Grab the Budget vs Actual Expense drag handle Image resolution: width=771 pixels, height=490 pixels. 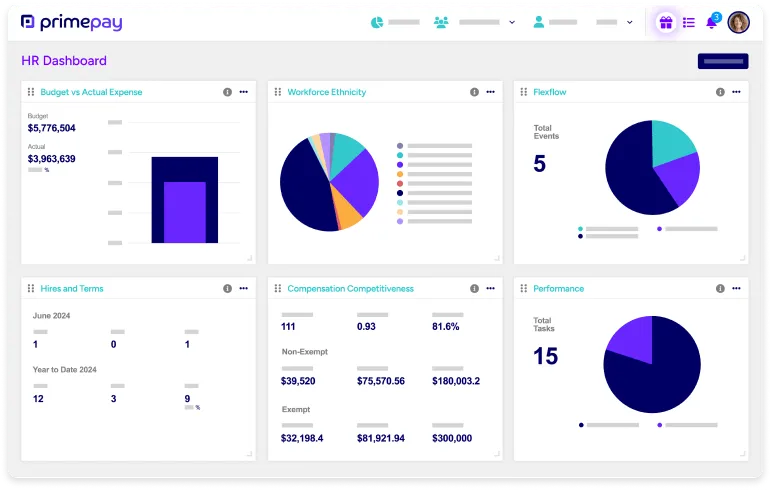pos(31,92)
